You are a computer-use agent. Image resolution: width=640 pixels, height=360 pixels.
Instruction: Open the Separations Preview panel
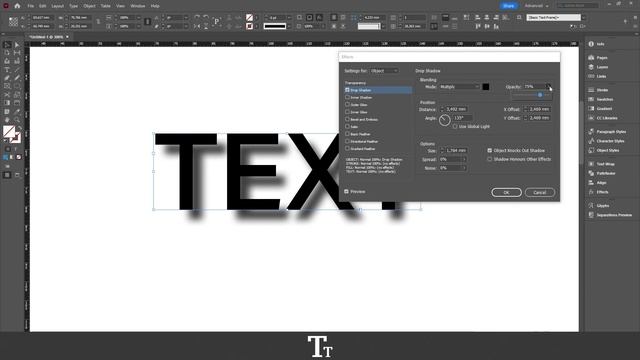tap(610, 215)
